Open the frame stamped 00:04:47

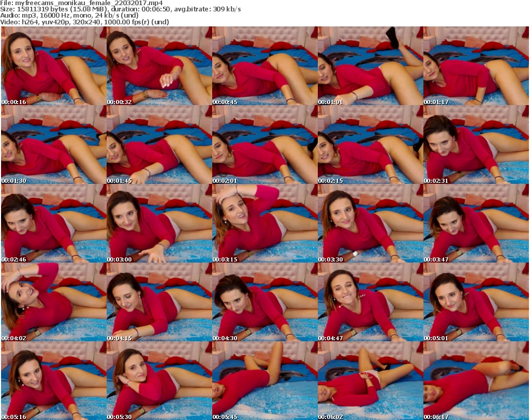click(370, 302)
